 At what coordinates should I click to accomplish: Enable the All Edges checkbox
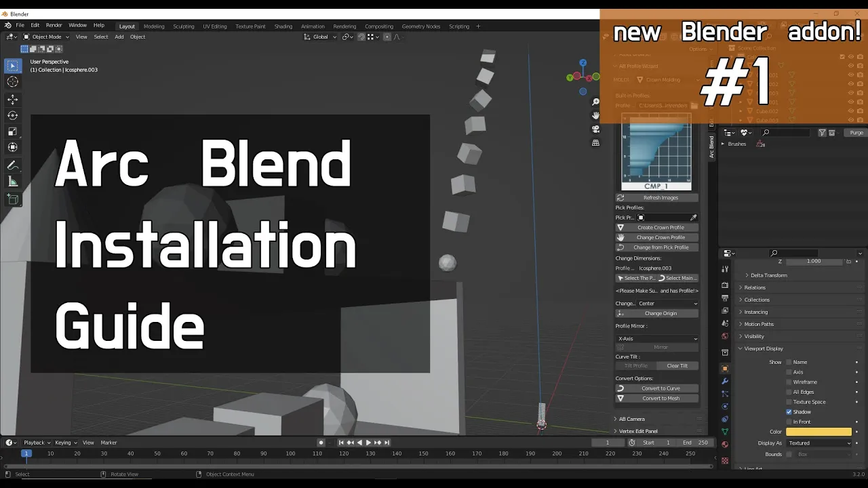[x=789, y=392]
